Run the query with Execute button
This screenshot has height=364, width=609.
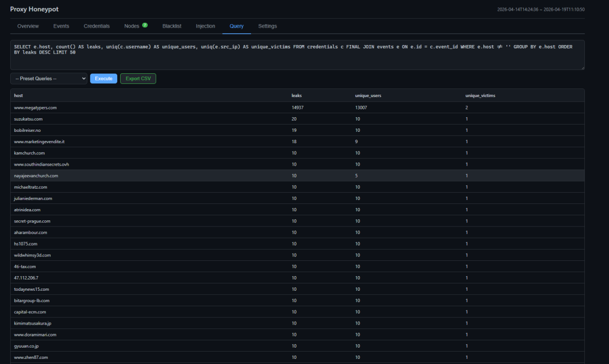coord(104,78)
